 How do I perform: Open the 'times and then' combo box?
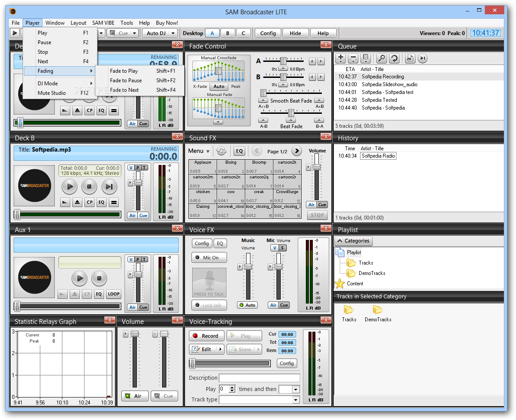coord(289,389)
